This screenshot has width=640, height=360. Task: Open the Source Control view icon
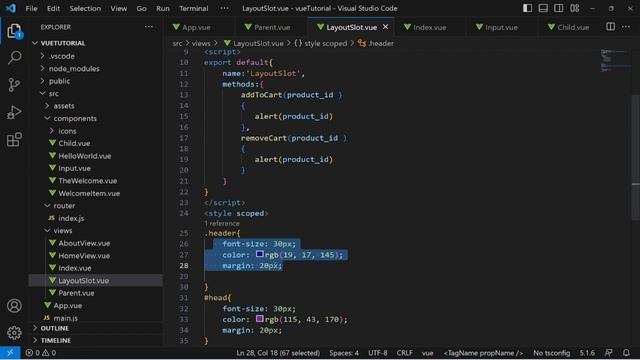[x=14, y=84]
